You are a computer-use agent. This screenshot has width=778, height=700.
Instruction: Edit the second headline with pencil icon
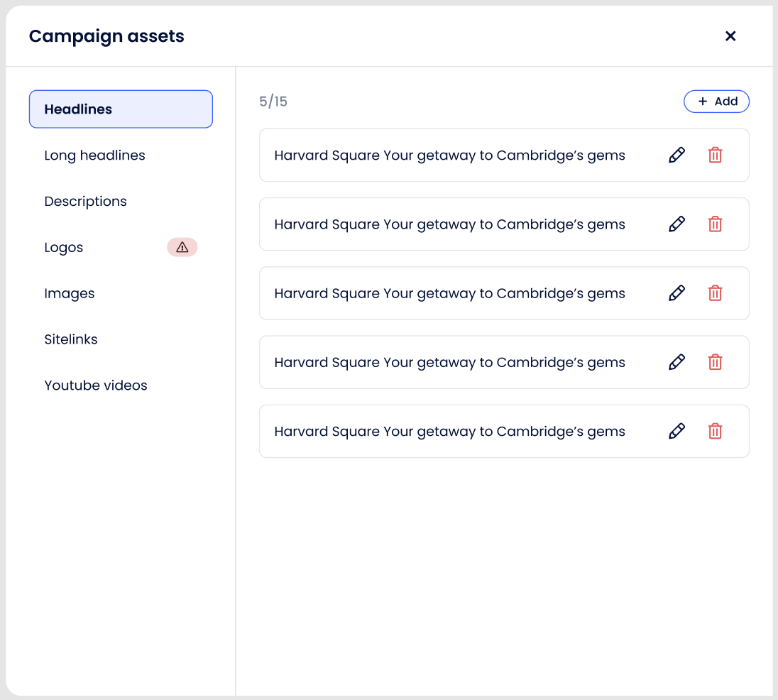pos(676,224)
